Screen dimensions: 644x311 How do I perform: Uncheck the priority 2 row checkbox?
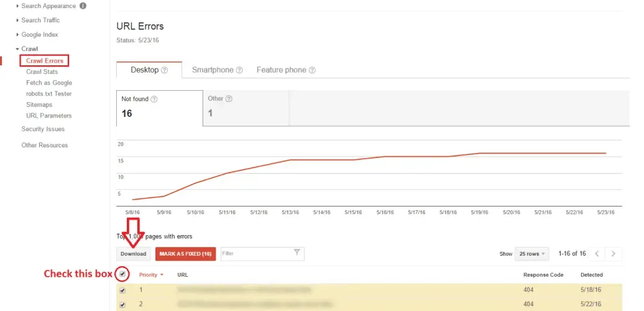122,305
